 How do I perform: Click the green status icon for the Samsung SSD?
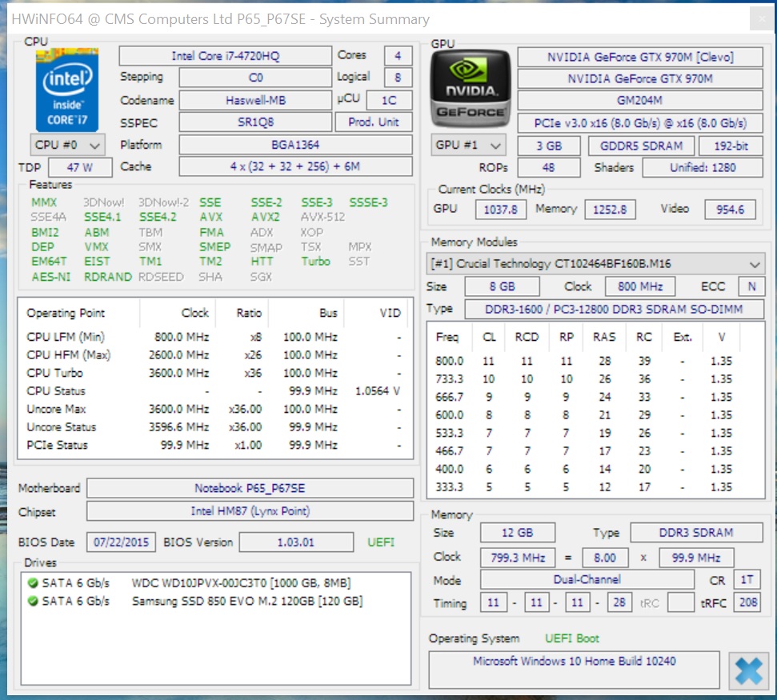[x=33, y=601]
